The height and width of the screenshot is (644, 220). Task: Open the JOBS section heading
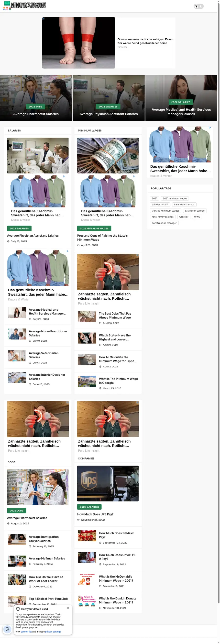[11, 462]
